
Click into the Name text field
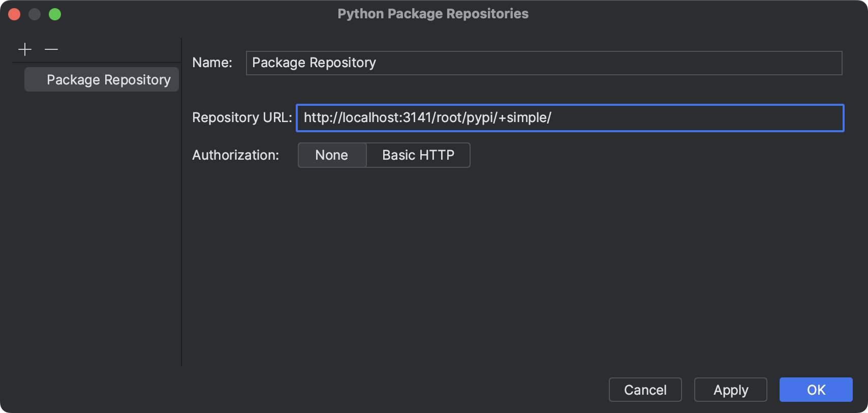click(544, 63)
